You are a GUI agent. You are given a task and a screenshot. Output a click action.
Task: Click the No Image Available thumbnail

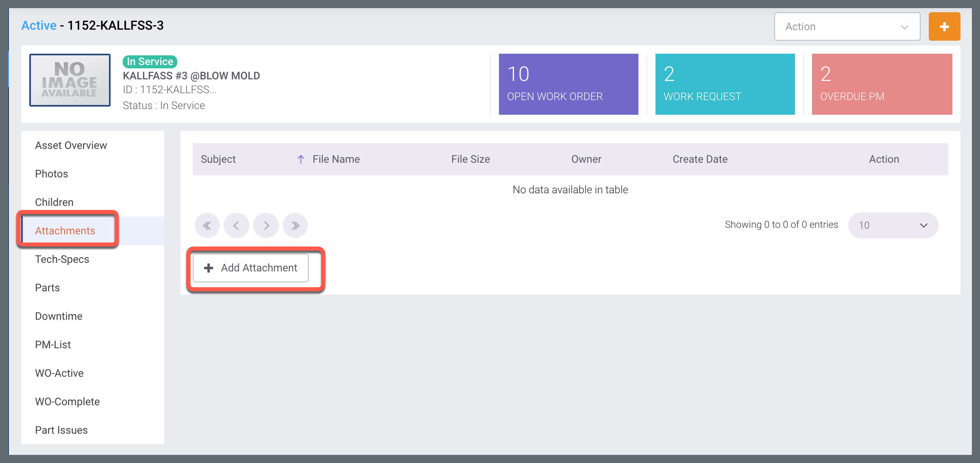point(70,80)
